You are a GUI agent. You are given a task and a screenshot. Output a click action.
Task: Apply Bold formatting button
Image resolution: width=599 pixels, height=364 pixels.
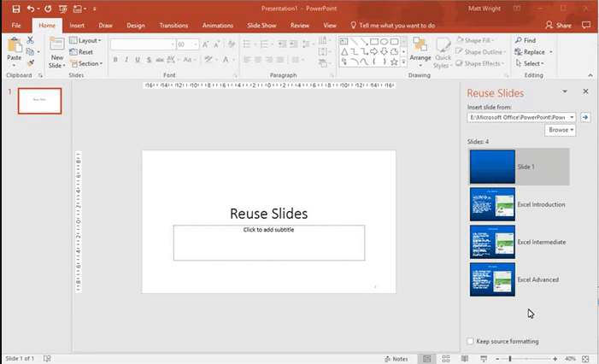[x=115, y=60]
